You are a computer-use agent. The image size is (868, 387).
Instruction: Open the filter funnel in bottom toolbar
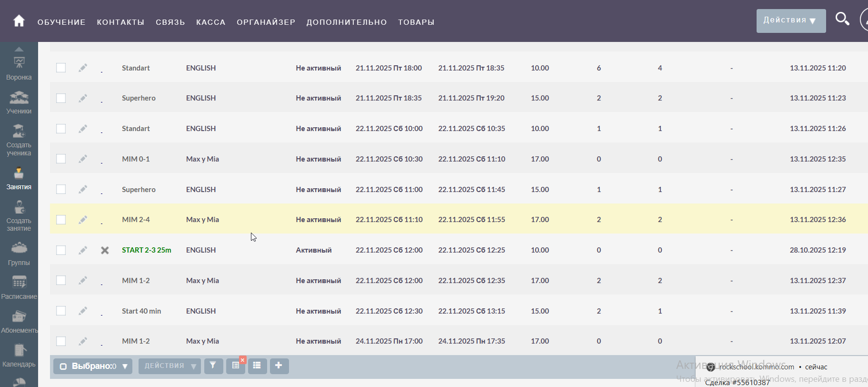point(213,366)
